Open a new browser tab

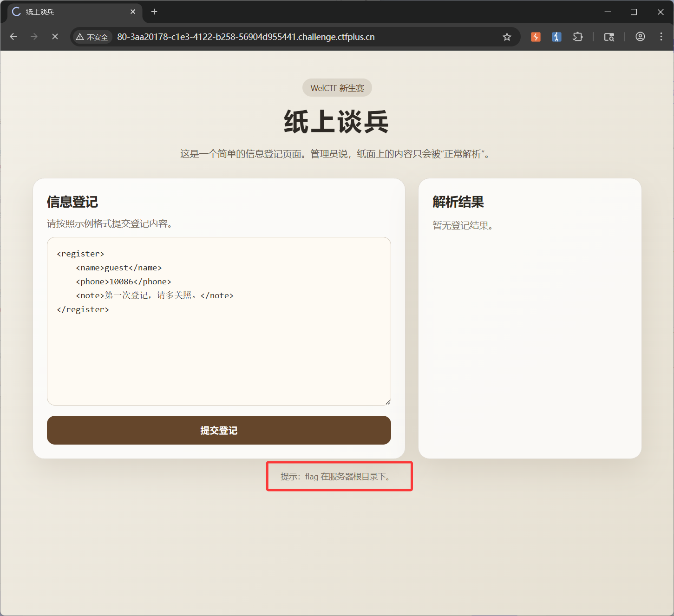click(x=154, y=12)
